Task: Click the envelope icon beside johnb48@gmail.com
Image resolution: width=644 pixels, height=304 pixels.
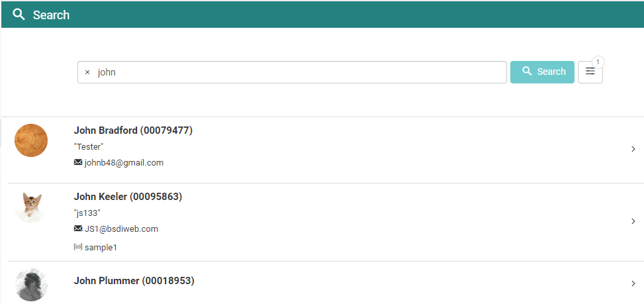Action: 78,162
